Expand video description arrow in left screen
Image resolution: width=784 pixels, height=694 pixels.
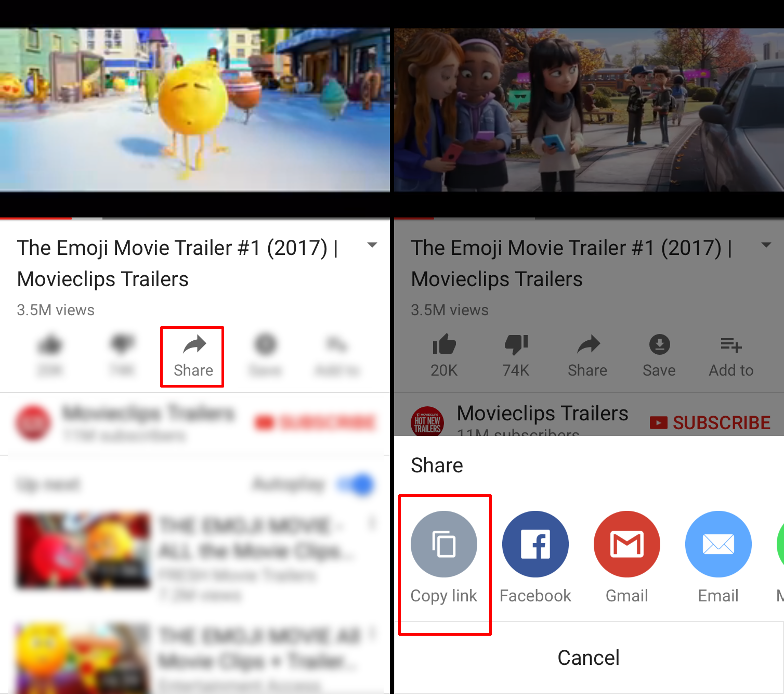(372, 245)
